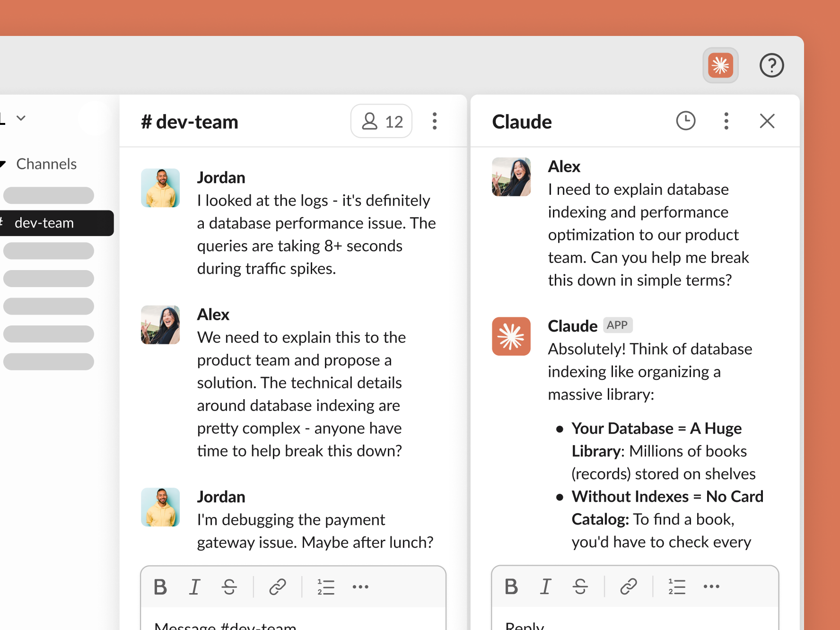Collapse the Channels section in the sidebar

coord(3,164)
